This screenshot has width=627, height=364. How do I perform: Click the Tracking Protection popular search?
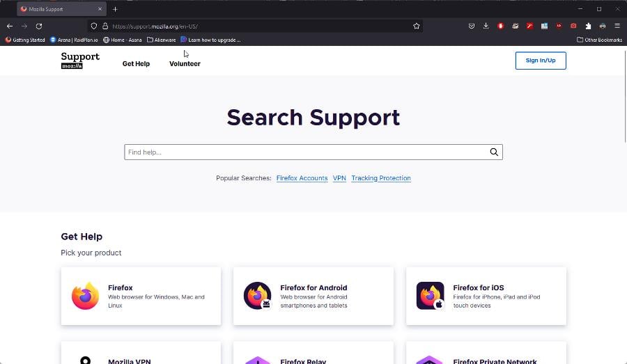pos(381,178)
